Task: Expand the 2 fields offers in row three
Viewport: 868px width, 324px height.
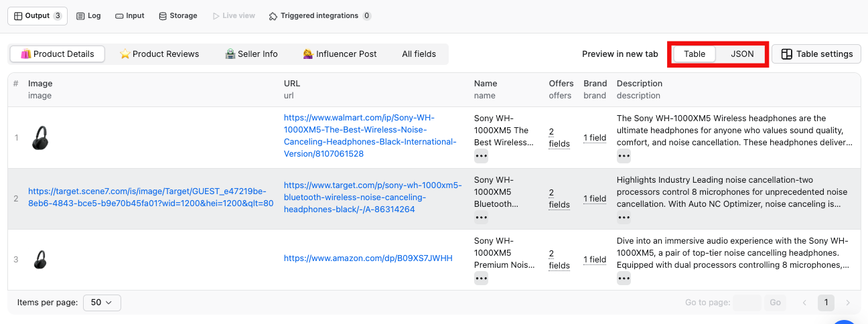Action: pyautogui.click(x=559, y=260)
